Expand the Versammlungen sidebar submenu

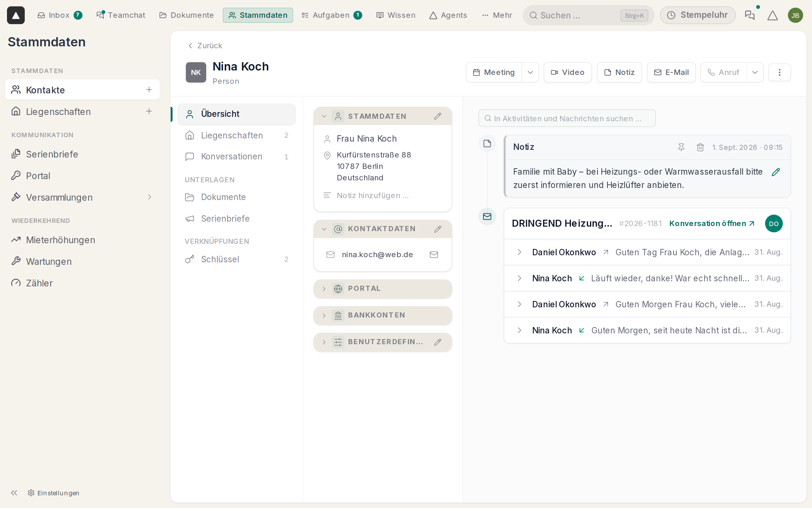(150, 197)
